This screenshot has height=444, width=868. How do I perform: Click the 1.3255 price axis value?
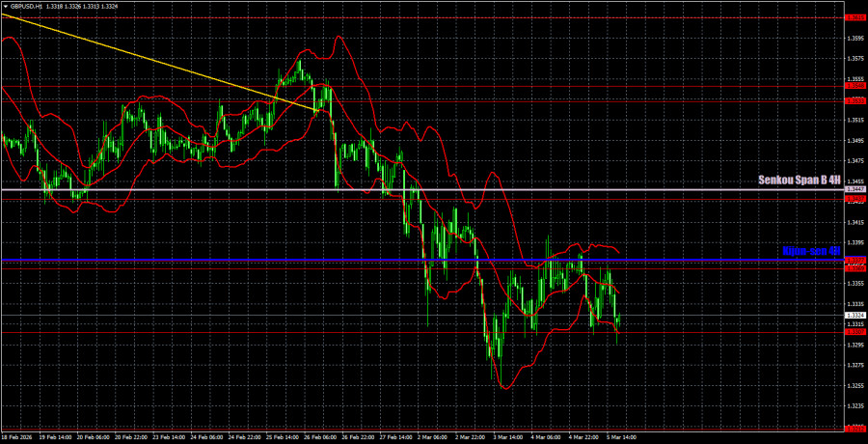855,386
